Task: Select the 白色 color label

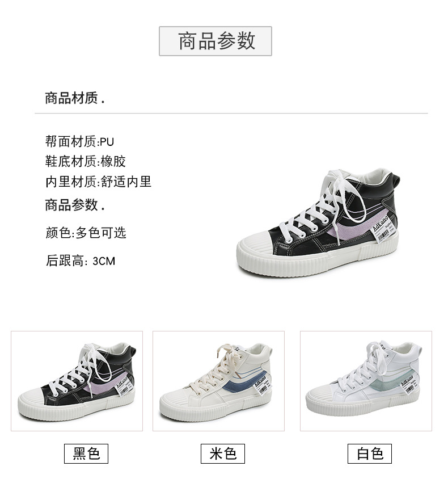Action: 370,453
